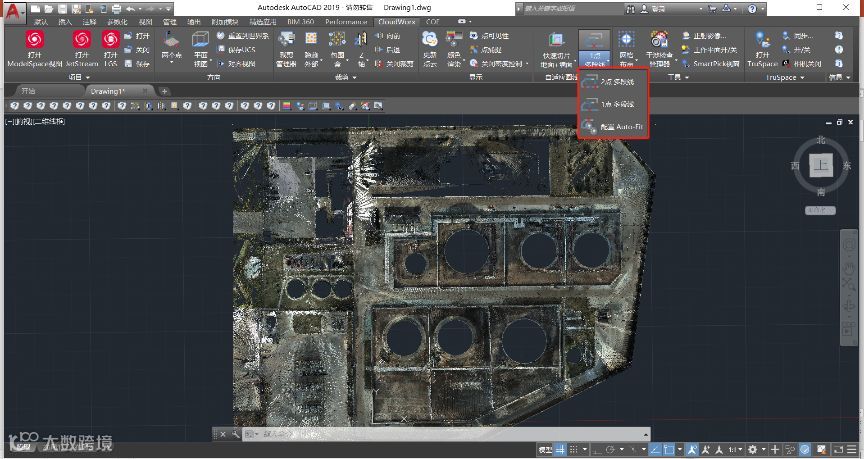The image size is (864, 459).
Task: Click the 干涉检查 clash manager icon
Action: point(659,42)
